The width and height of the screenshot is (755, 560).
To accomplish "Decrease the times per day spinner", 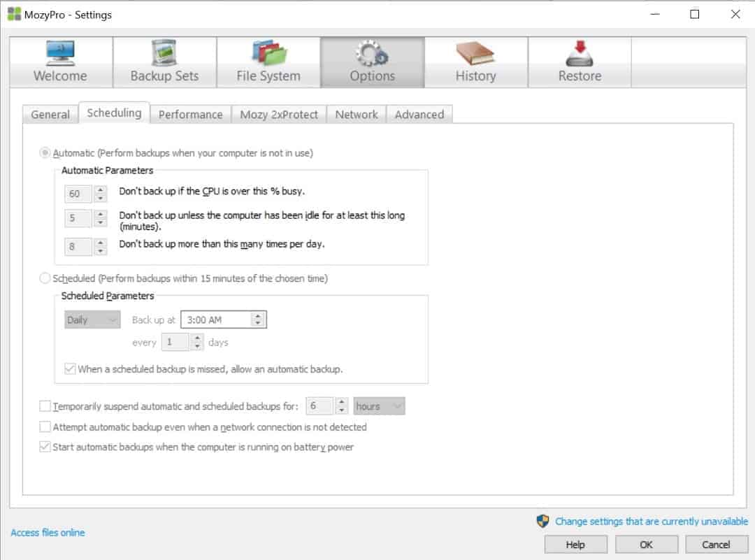I will pyautogui.click(x=100, y=250).
